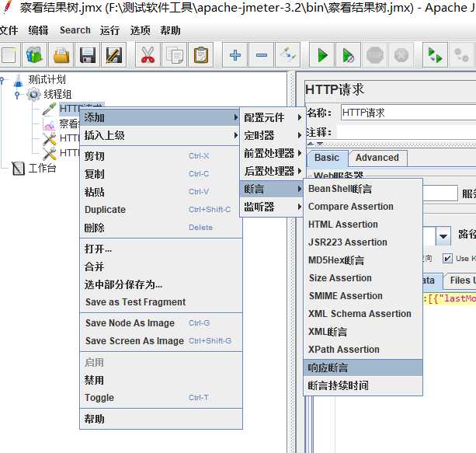Click the Toggle element toolbar icon

point(288,55)
